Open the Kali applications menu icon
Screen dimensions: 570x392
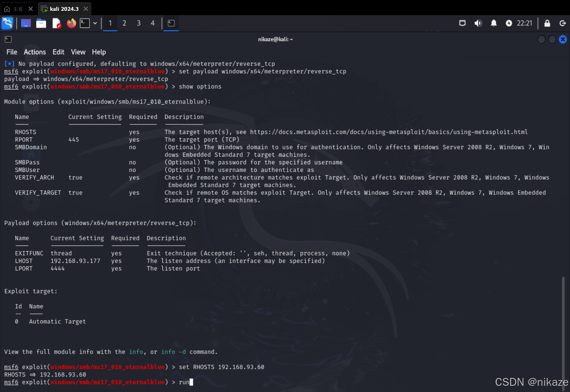(7, 23)
